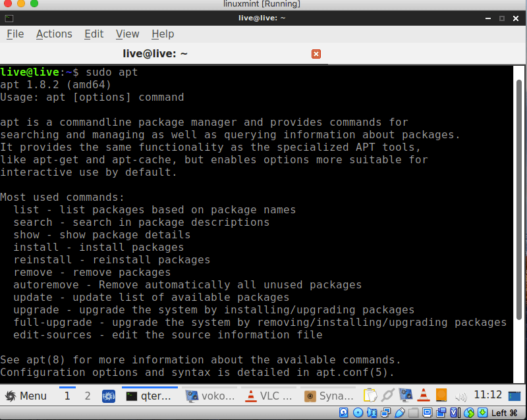
Task: Click the 'update - update list' line
Action: coord(152,298)
